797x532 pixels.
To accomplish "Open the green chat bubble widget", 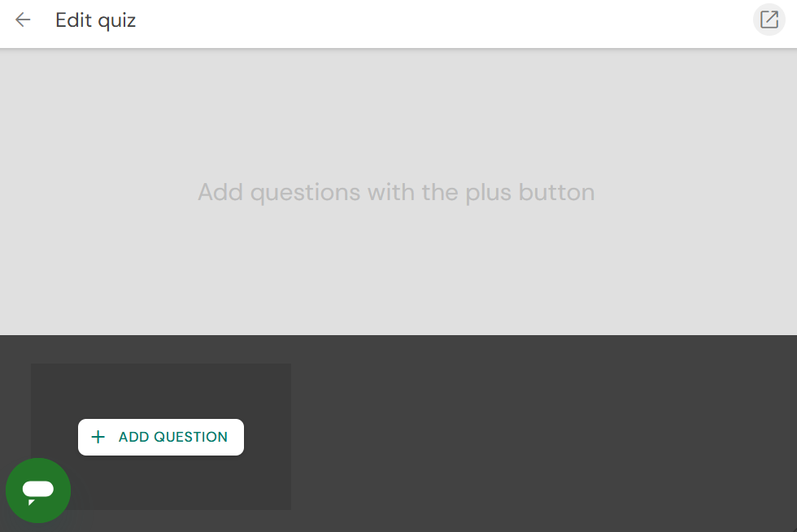I will click(38, 491).
